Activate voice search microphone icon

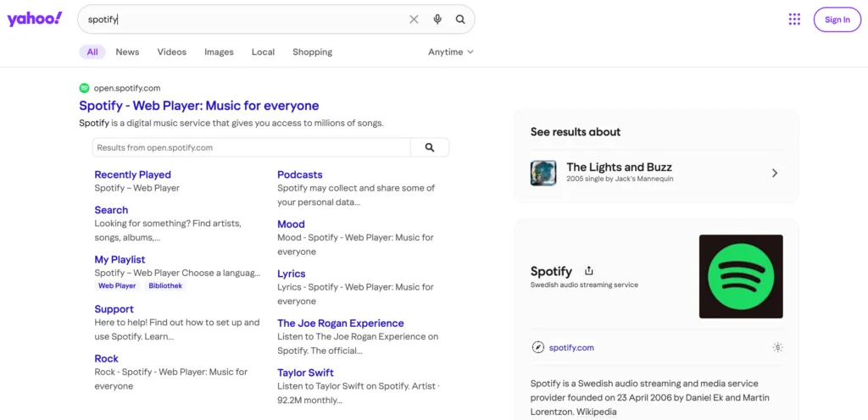tap(437, 19)
